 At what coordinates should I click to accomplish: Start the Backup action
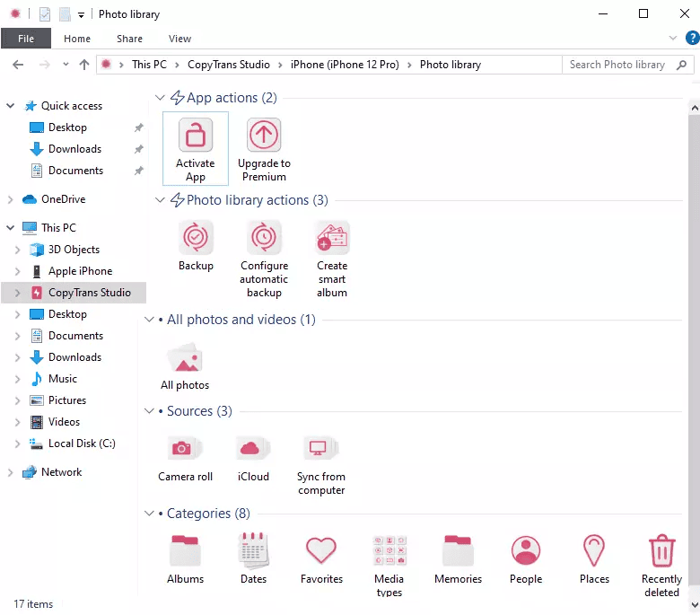pyautogui.click(x=196, y=246)
